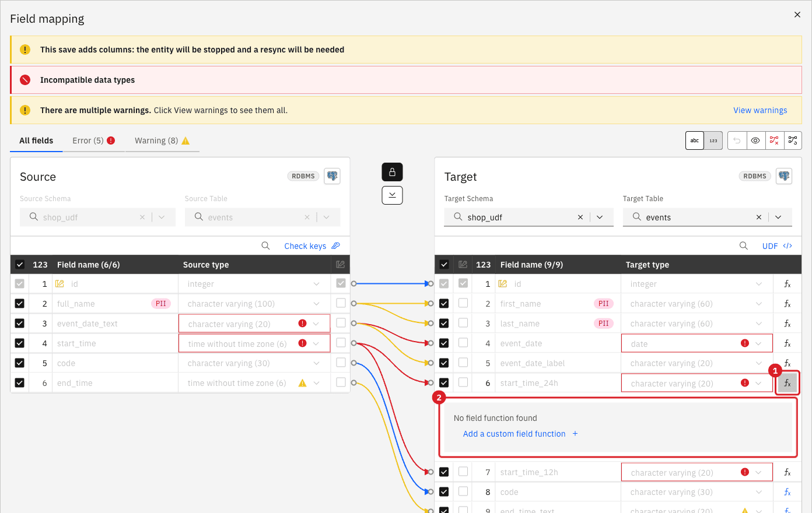Click the View warnings link

760,110
